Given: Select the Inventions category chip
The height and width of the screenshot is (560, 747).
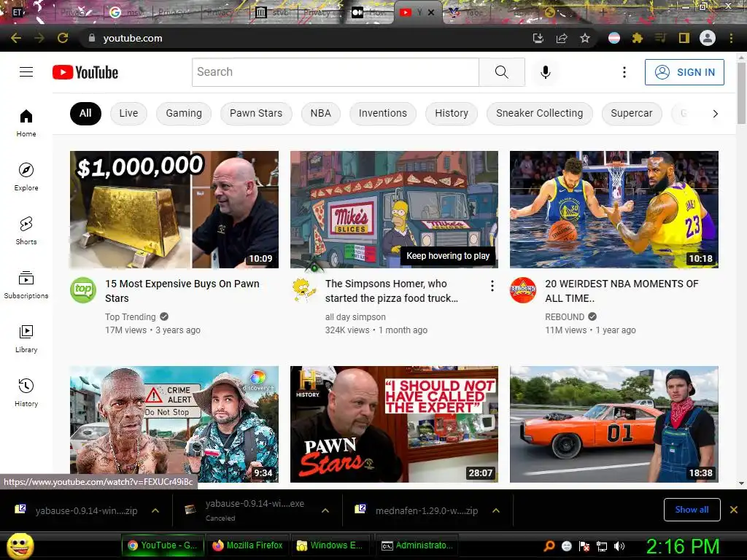Looking at the screenshot, I should 383,113.
